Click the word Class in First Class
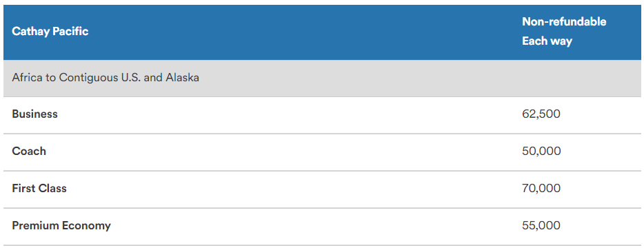Image resolution: width=644 pixels, height=250 pixels. click(x=52, y=189)
